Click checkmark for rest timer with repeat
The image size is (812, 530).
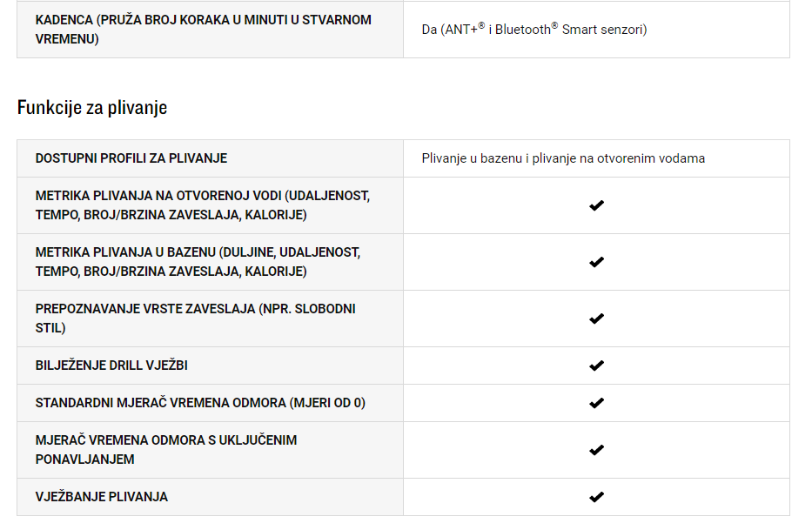pos(596,450)
